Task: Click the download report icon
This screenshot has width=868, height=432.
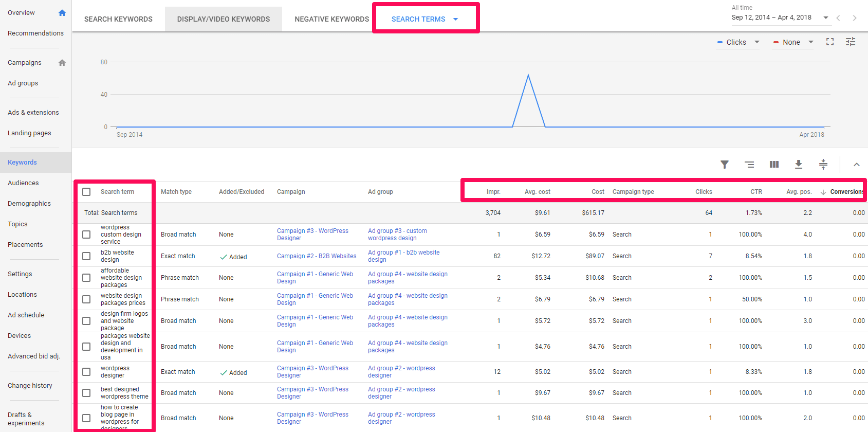Action: tap(798, 165)
